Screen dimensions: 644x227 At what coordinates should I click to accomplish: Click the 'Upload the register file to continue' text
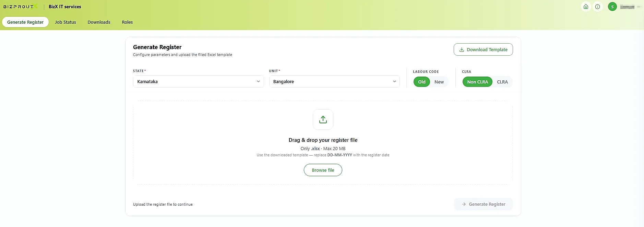click(163, 204)
